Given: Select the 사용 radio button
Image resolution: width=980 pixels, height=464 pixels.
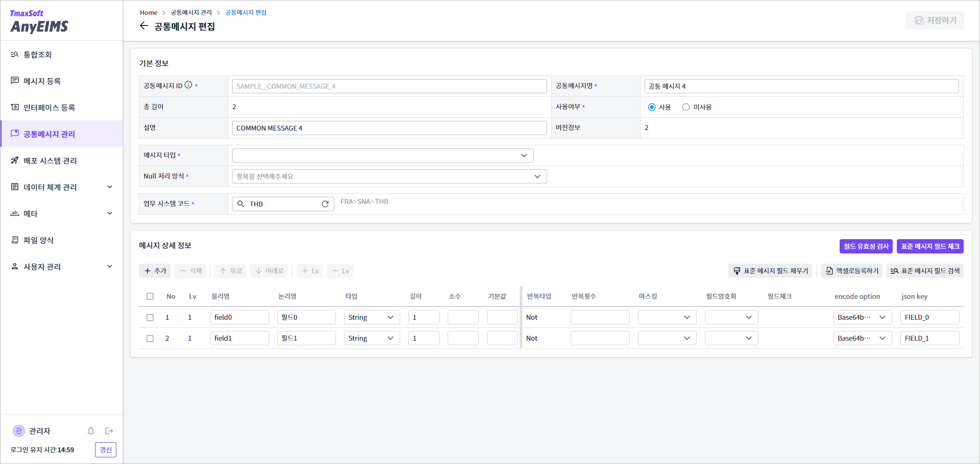Looking at the screenshot, I should point(652,107).
